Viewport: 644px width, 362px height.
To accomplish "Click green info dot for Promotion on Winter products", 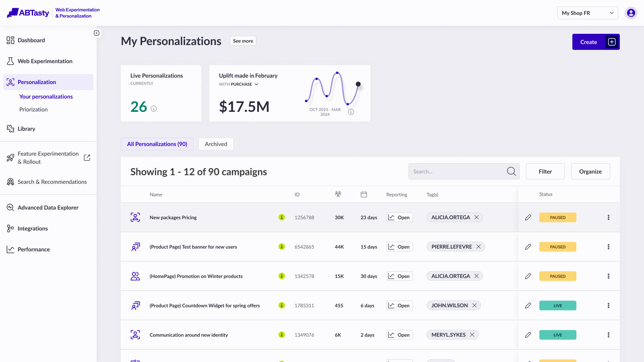I will coord(282,276).
